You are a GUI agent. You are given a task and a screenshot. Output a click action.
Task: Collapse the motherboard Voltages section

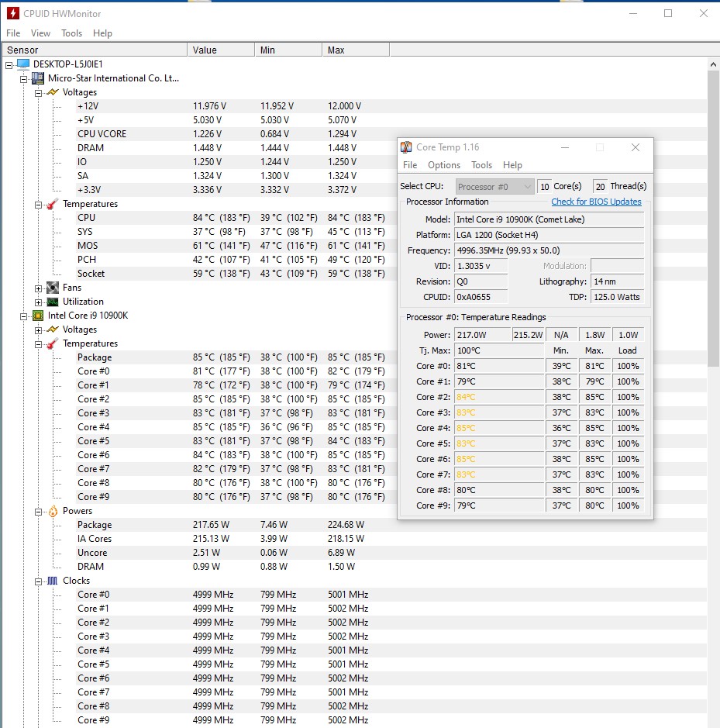pyautogui.click(x=39, y=93)
